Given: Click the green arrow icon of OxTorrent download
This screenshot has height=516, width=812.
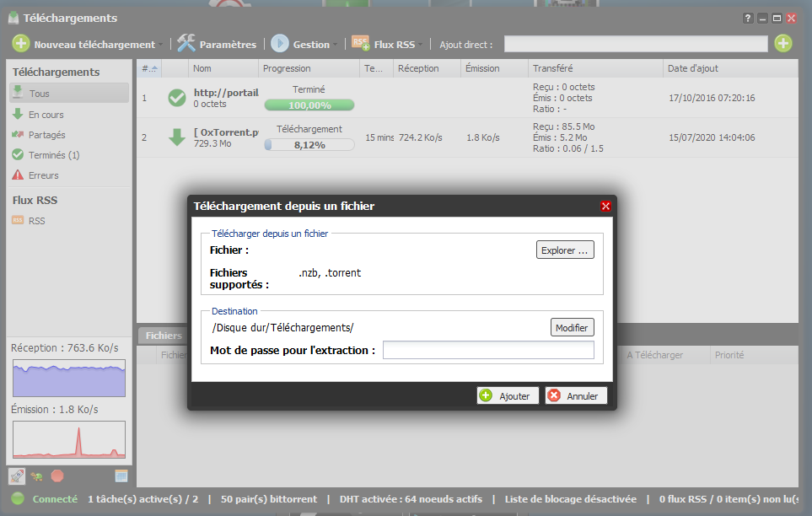Looking at the screenshot, I should (x=176, y=137).
